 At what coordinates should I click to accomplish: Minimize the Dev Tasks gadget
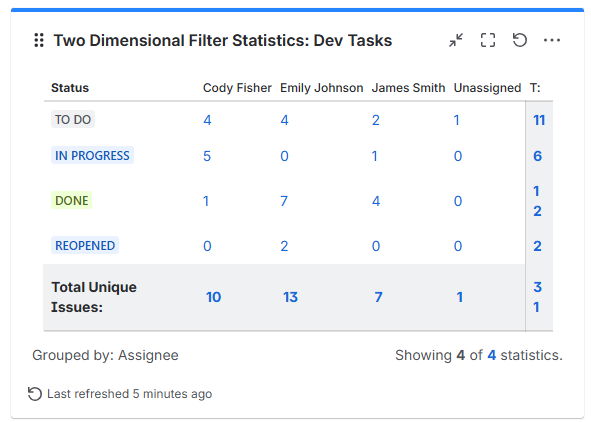pos(456,40)
